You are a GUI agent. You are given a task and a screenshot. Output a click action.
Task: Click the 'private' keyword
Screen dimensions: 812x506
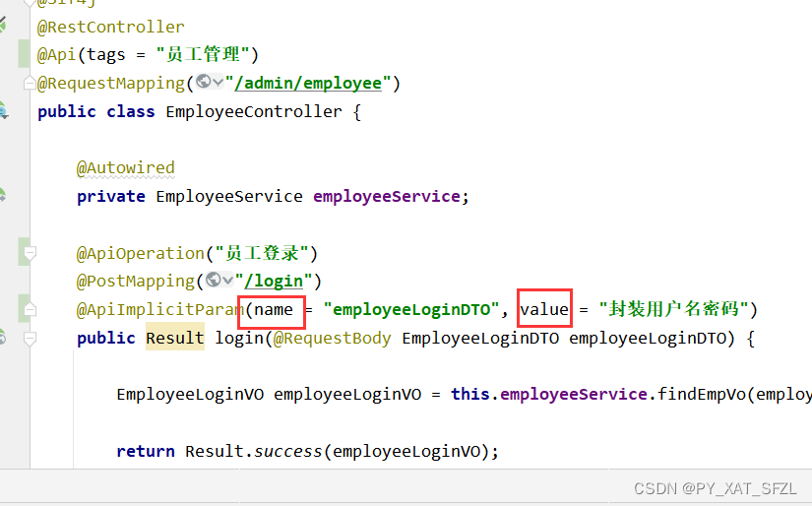click(x=111, y=196)
